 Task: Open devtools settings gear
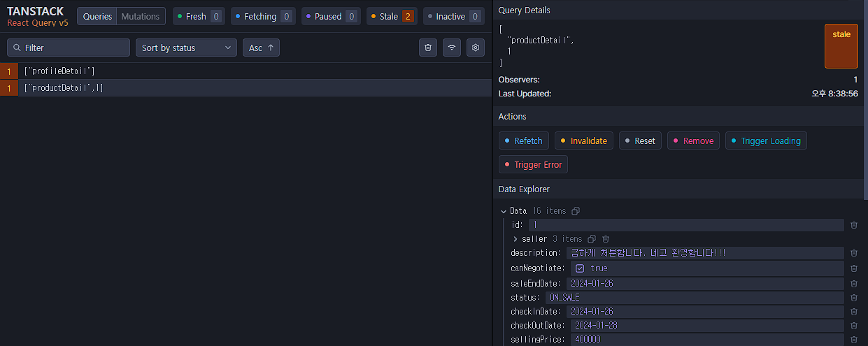coord(476,48)
